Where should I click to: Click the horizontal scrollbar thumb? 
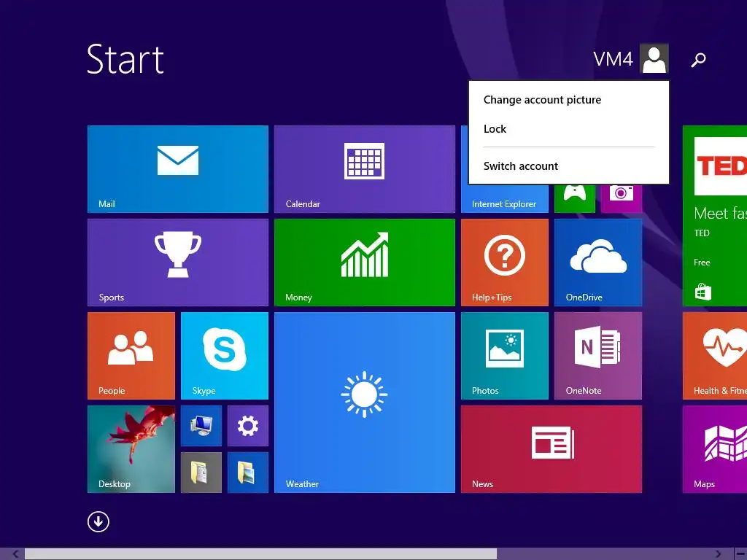pyautogui.click(x=260, y=554)
